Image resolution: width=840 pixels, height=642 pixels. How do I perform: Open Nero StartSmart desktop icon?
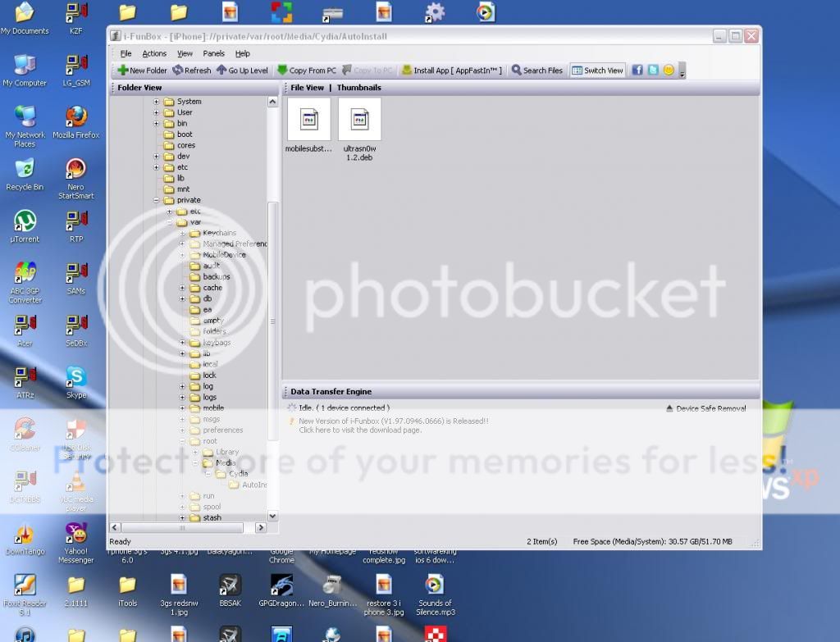click(76, 178)
